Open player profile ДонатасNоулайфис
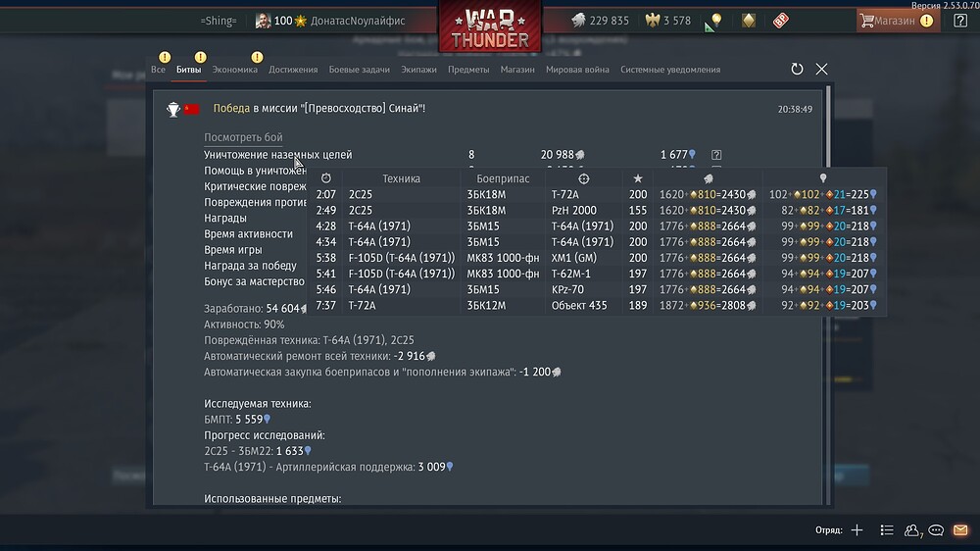Image resolution: width=980 pixels, height=551 pixels. [358, 21]
